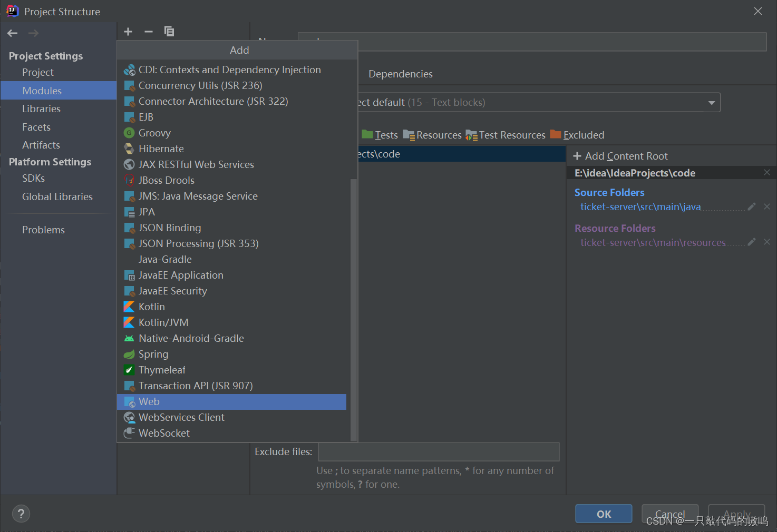This screenshot has height=532, width=777.
Task: Choose Spring from the Add list
Action: 231,354
